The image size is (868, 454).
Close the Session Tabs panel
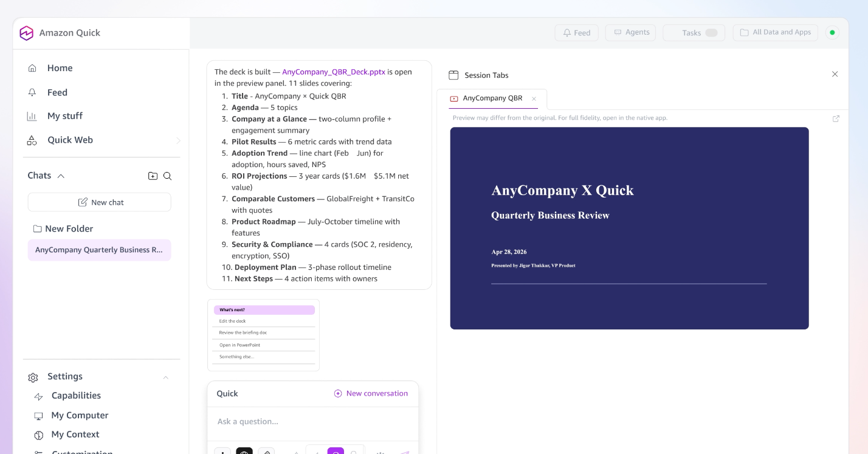(835, 74)
